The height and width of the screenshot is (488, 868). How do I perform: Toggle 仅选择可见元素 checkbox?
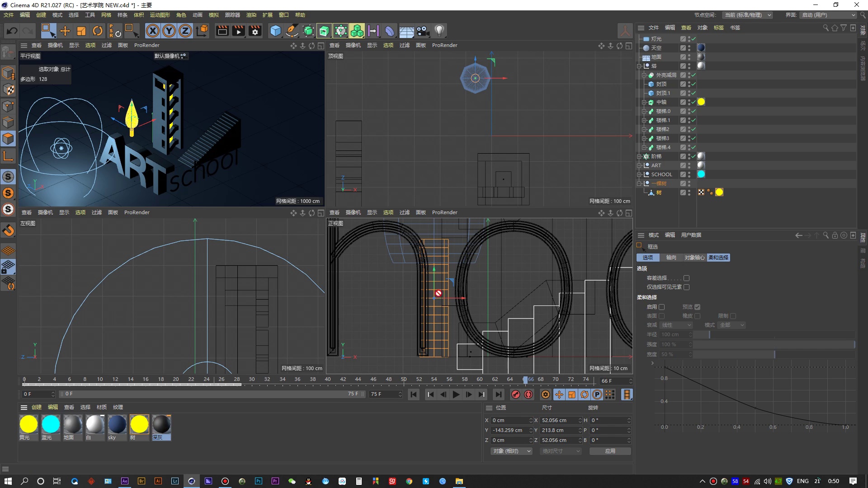(x=687, y=287)
